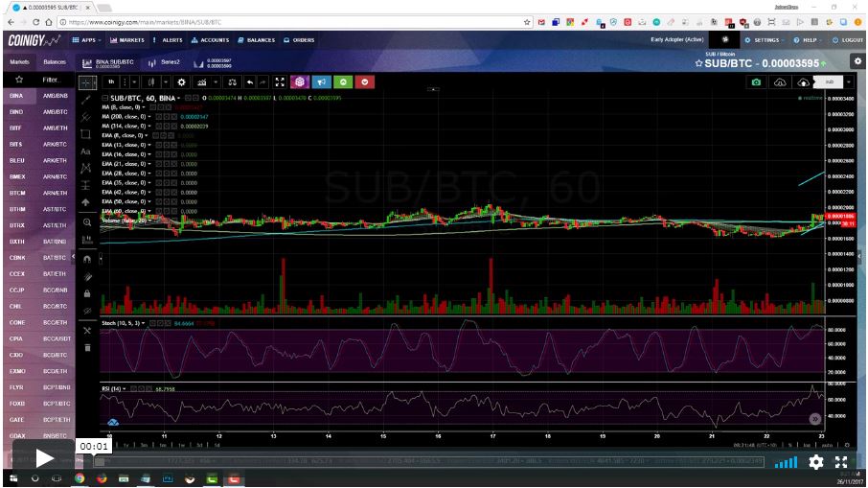Open Stoch (10, 5, 3) dropdown
The image size is (868, 488).
pos(144,323)
